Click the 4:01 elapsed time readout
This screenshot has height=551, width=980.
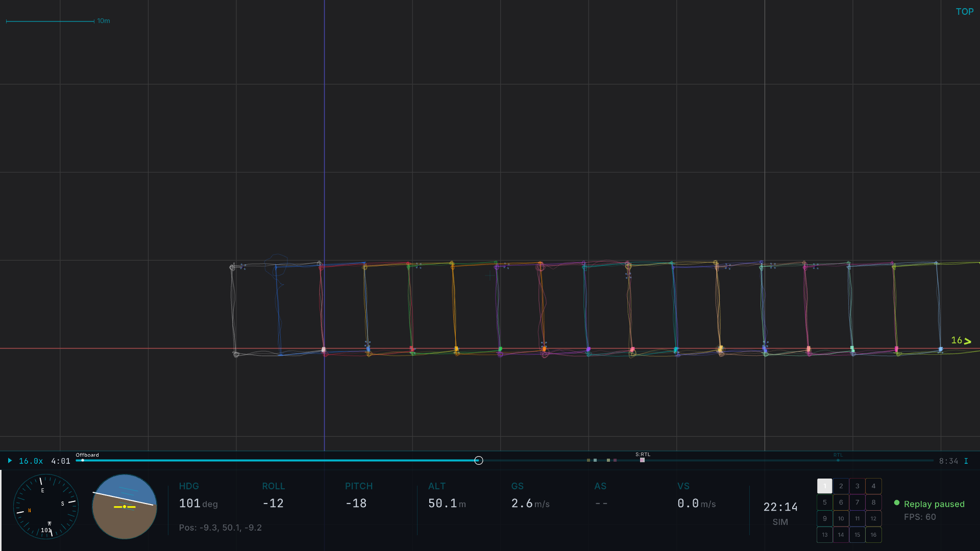coord(61,460)
